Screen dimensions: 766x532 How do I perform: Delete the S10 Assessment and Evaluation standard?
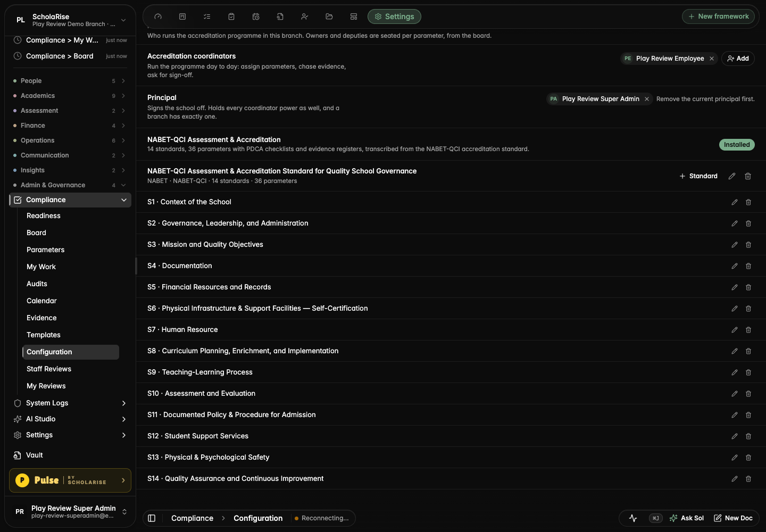(x=748, y=394)
